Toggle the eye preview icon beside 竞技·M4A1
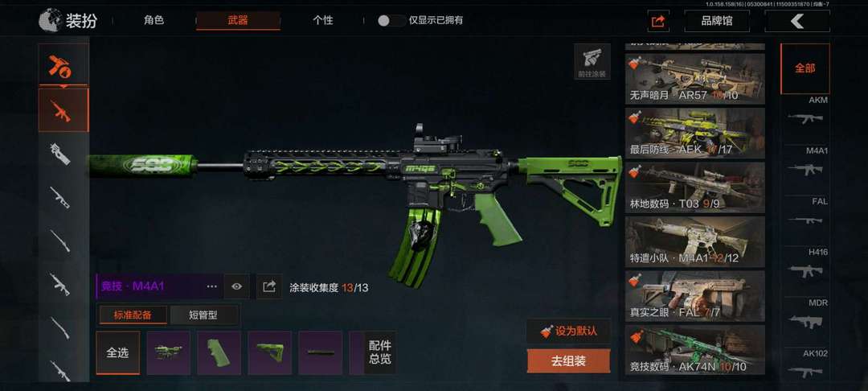The height and width of the screenshot is (391, 868). 236,286
